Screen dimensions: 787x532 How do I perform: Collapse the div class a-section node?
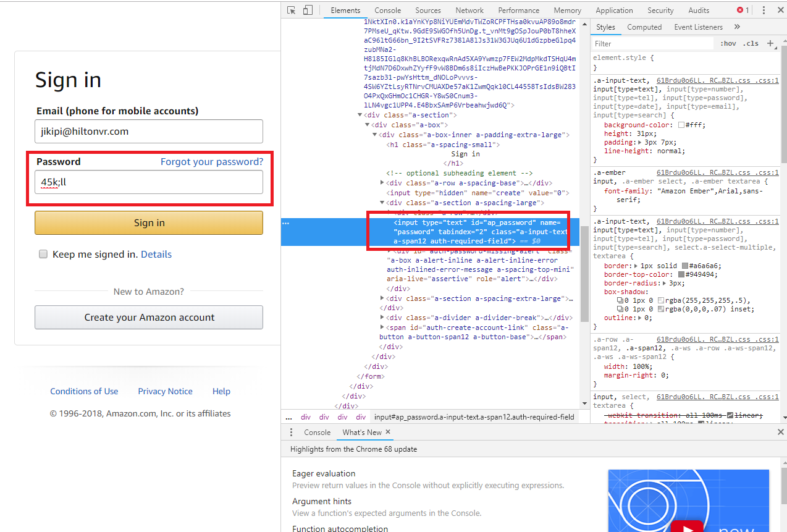[x=360, y=115]
